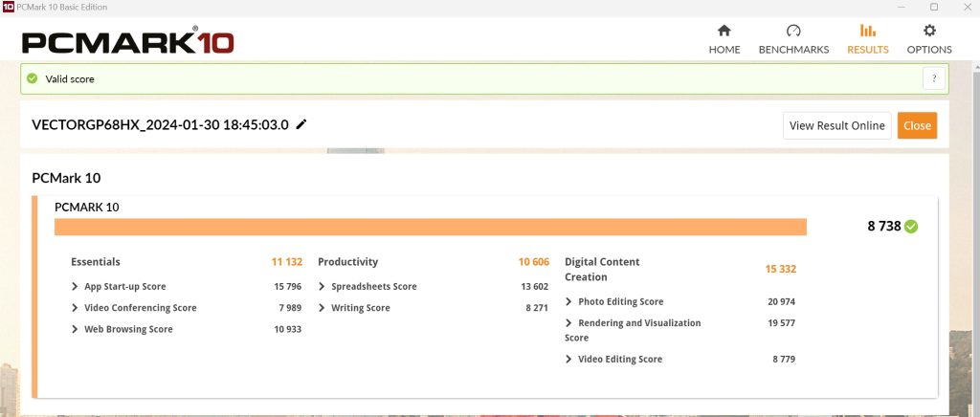Click the Productivity score 10 606

pyautogui.click(x=534, y=261)
